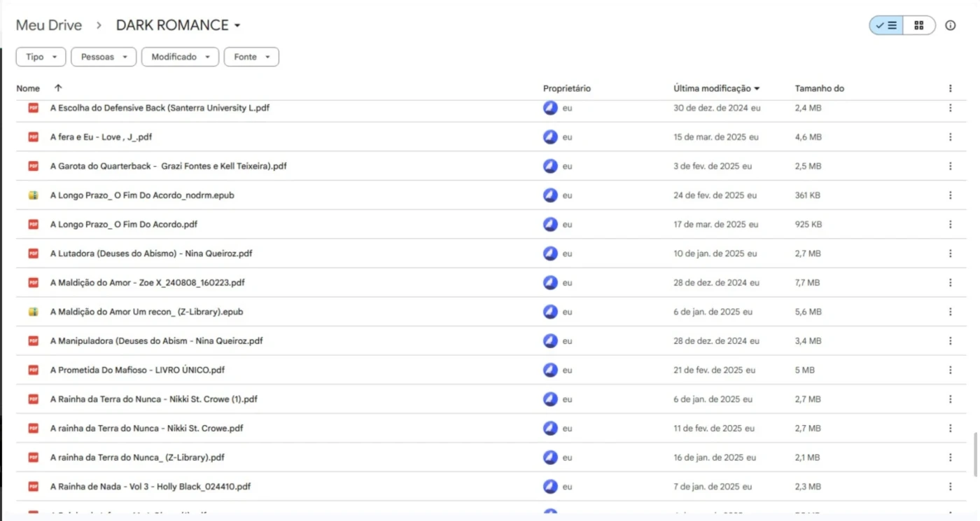Click EPUB icon of A Longo Prazo nodrm
Screen dimensions: 980x521
33,195
